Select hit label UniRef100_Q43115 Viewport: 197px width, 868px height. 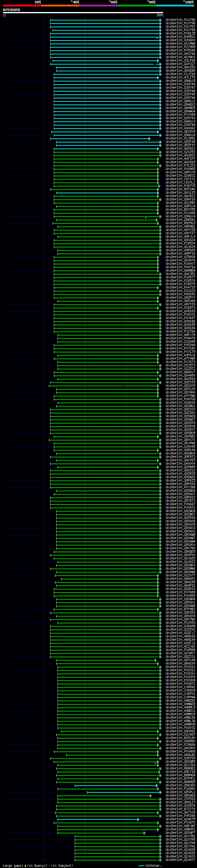180,193
